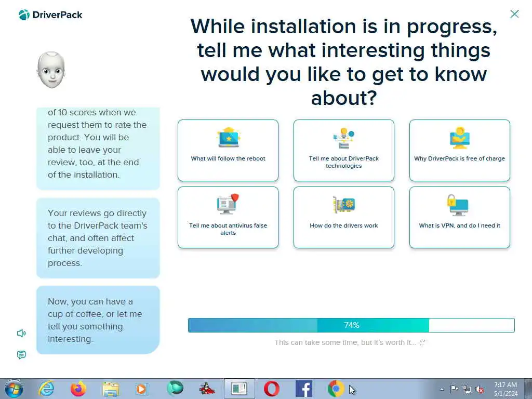This screenshot has width=532, height=399.
Task: Select 'Why DriverPack is free of charge'
Action: [x=460, y=150]
